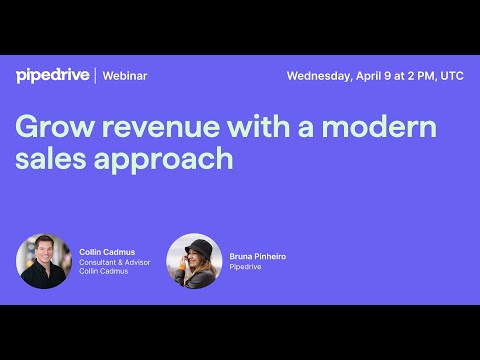Select the Webinar label beside the logo

(125, 76)
